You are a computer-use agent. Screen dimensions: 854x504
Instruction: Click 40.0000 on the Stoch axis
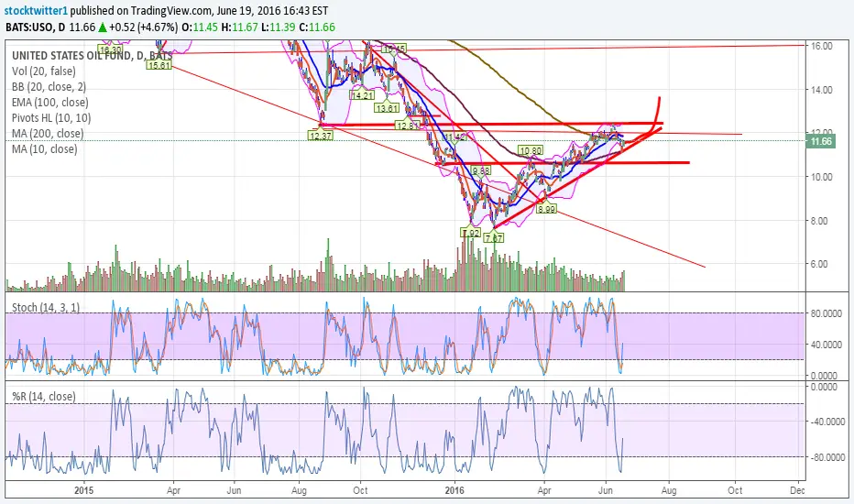pyautogui.click(x=827, y=345)
